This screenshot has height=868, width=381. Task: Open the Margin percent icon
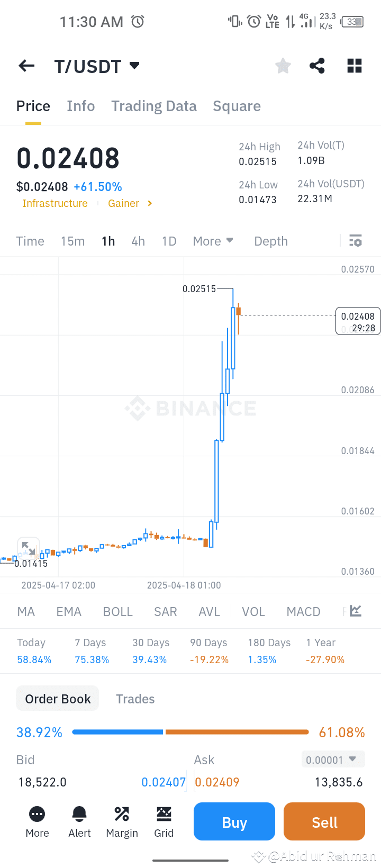pyautogui.click(x=122, y=813)
